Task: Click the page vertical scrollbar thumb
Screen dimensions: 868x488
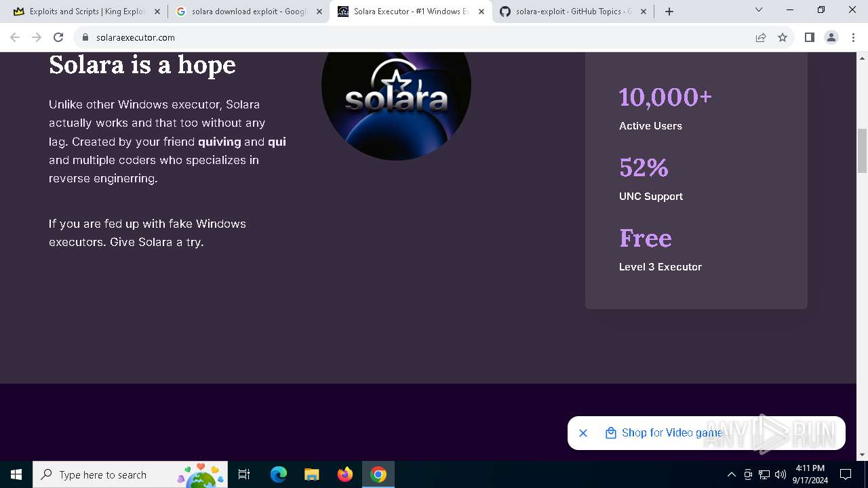Action: click(x=862, y=150)
